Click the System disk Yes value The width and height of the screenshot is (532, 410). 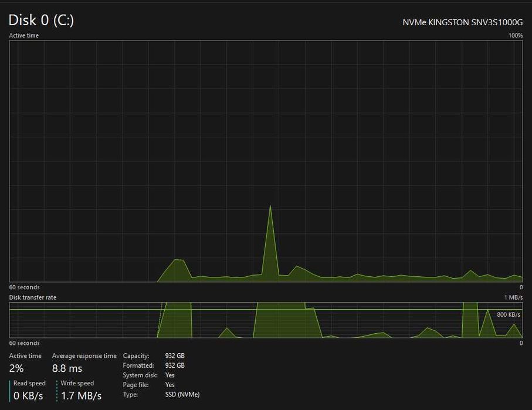170,375
